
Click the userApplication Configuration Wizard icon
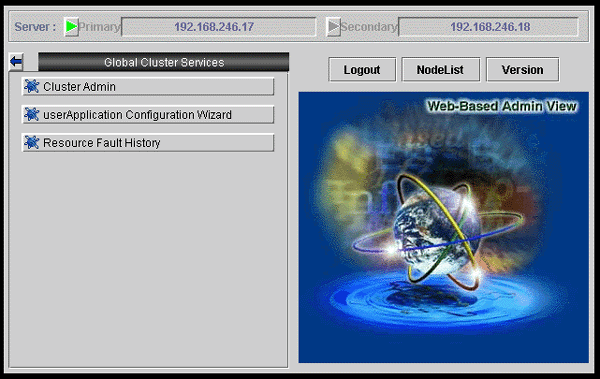click(x=32, y=114)
